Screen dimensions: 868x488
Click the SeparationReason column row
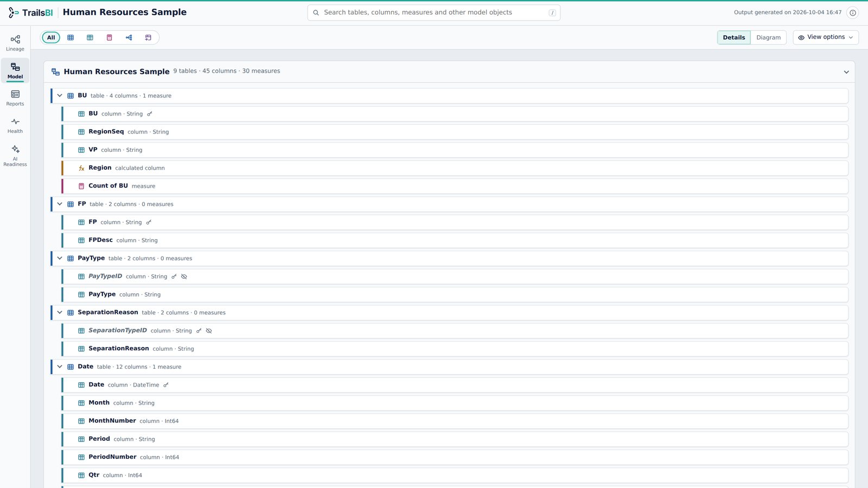click(x=455, y=349)
